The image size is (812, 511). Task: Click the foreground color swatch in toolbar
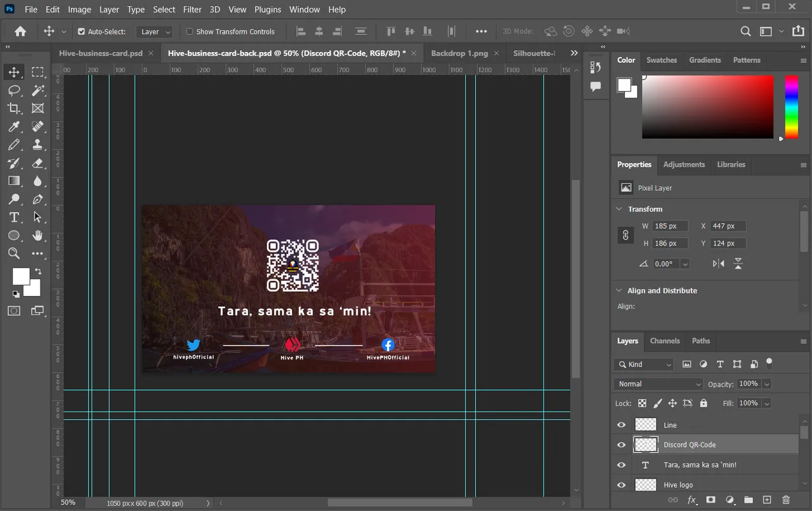[x=21, y=277]
